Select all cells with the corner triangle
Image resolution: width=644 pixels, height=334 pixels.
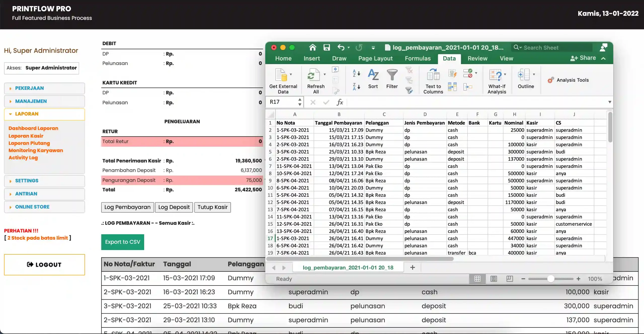pyautogui.click(x=271, y=115)
